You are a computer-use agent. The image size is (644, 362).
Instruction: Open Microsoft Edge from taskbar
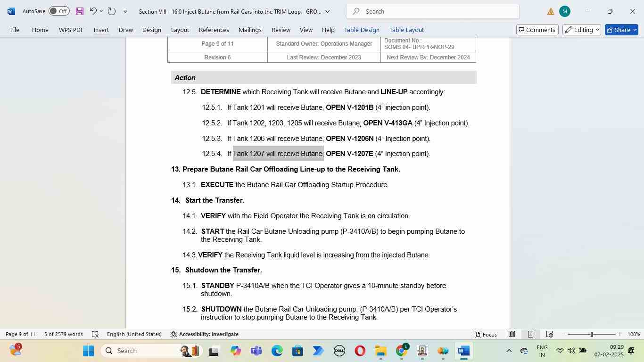pyautogui.click(x=277, y=351)
